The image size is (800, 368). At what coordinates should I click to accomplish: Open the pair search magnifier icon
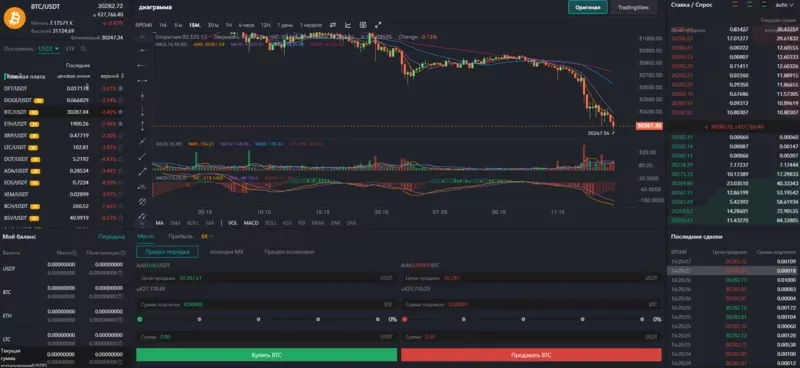(x=83, y=49)
